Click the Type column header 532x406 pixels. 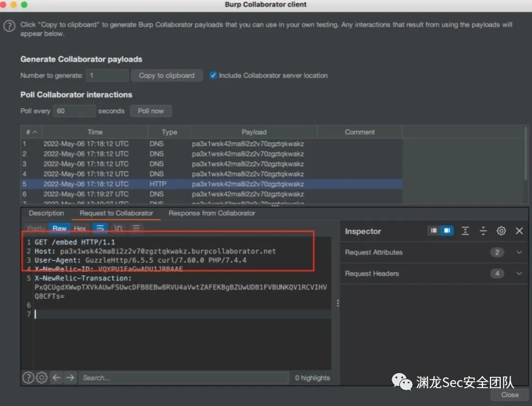click(x=169, y=132)
